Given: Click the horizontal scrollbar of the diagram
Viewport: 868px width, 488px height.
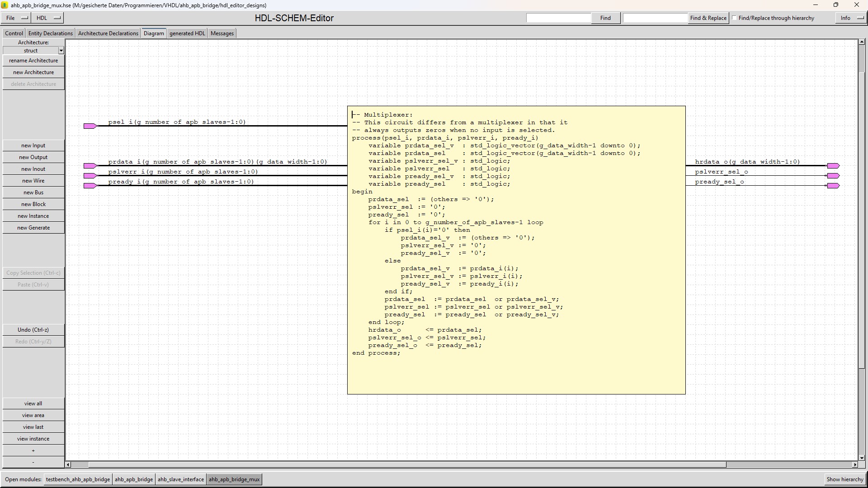Looking at the screenshot, I should tap(407, 465).
